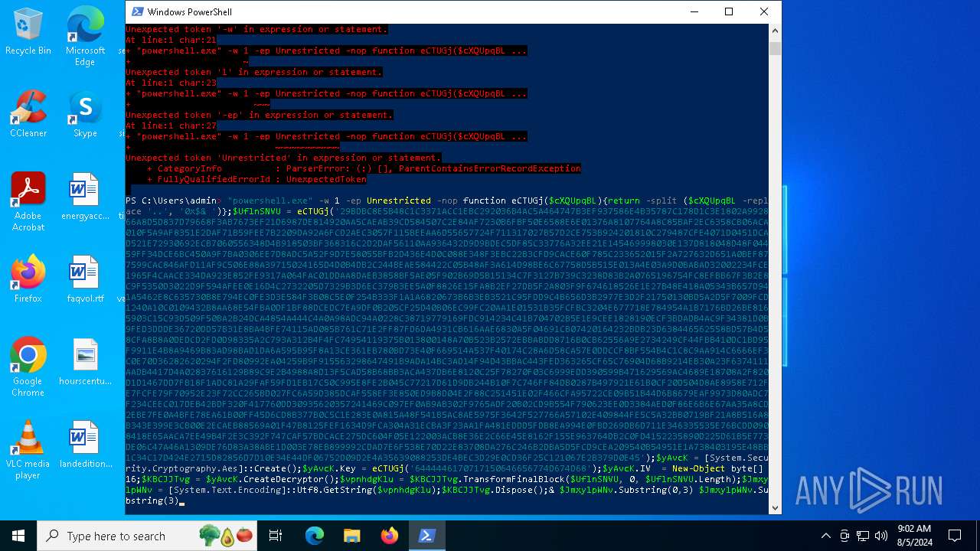
Task: Open the notification center icon
Action: pos(955,536)
